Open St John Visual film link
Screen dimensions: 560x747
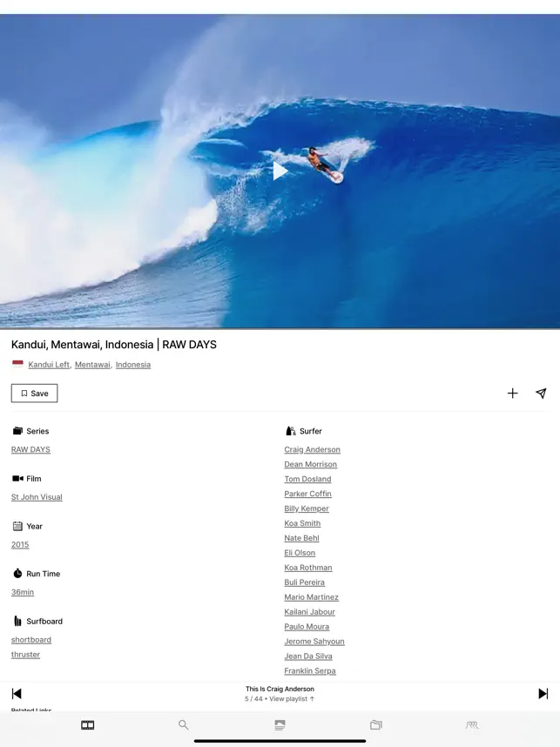[37, 497]
